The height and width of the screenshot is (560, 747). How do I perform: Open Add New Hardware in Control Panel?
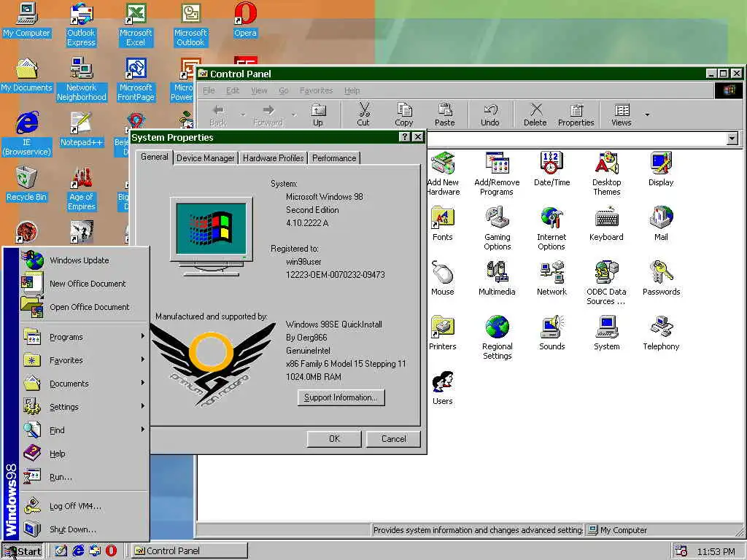pyautogui.click(x=444, y=174)
